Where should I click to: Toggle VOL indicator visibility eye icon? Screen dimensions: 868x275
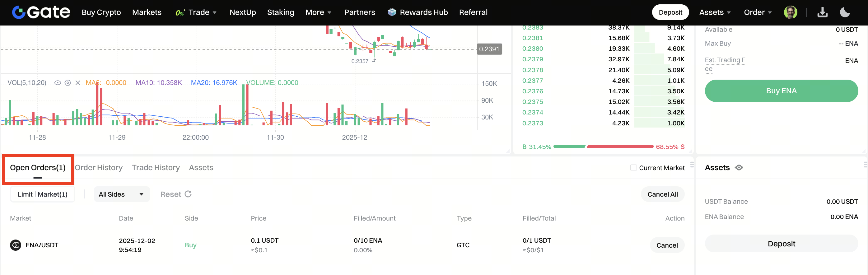(x=58, y=83)
